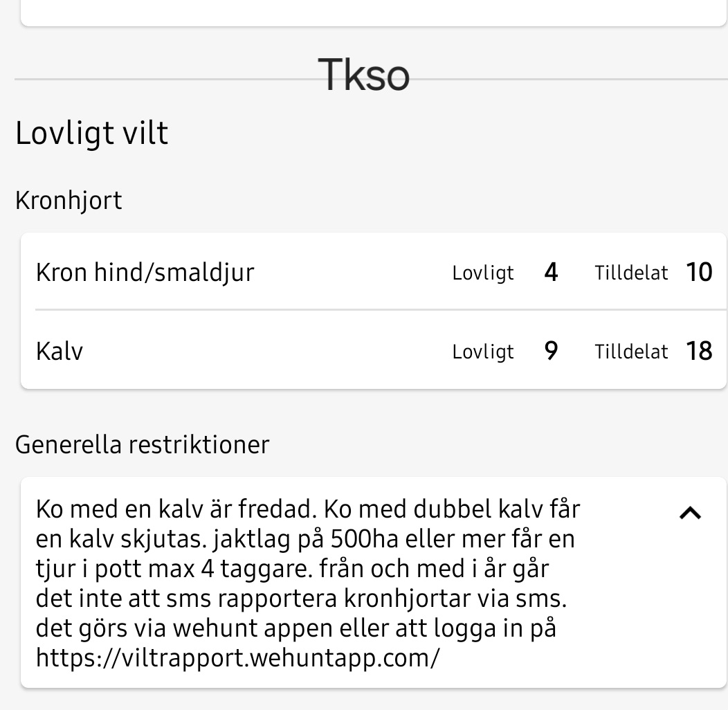This screenshot has width=728, height=710.
Task: Tap the Tkso section title
Action: click(x=363, y=75)
